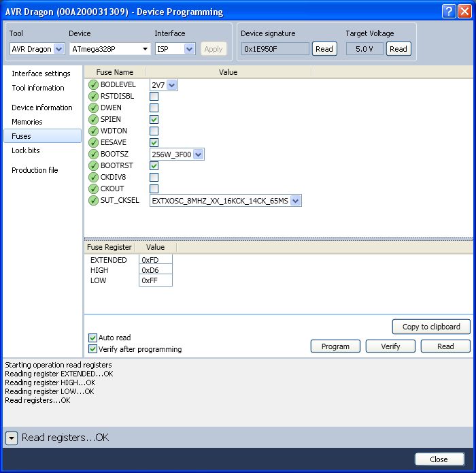Click the LOW fuse value field 0xFF
This screenshot has width=476, height=473.
(156, 280)
